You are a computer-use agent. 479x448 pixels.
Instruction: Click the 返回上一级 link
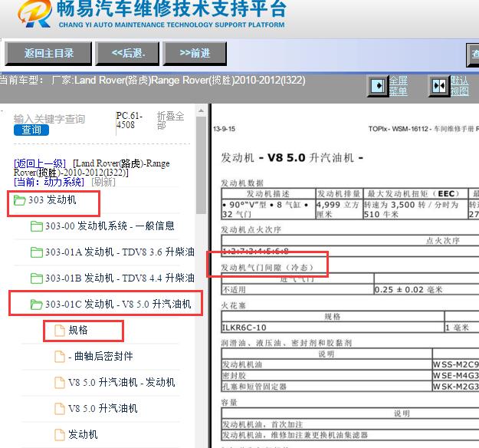(40, 163)
